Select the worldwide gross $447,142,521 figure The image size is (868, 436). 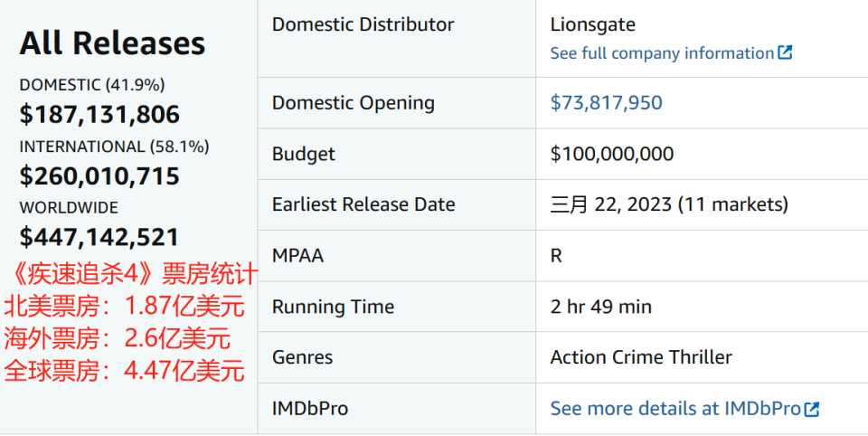(x=99, y=237)
